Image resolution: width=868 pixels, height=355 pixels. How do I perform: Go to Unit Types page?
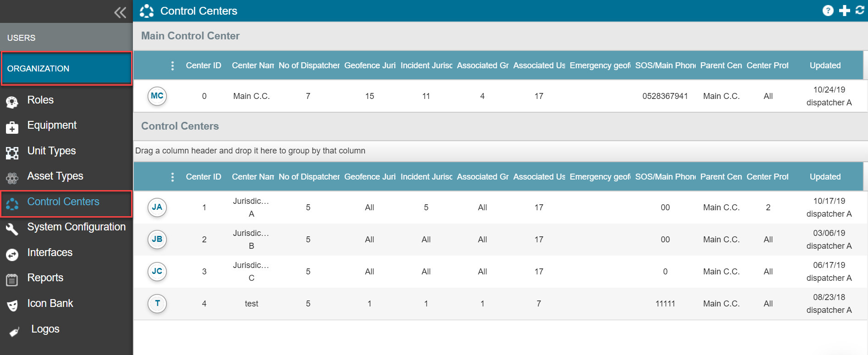[x=51, y=151]
